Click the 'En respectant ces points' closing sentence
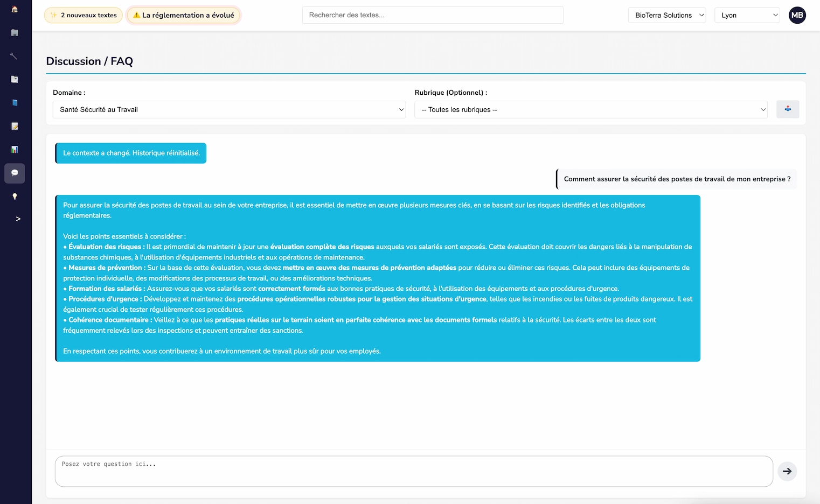The height and width of the screenshot is (504, 820). click(x=222, y=351)
